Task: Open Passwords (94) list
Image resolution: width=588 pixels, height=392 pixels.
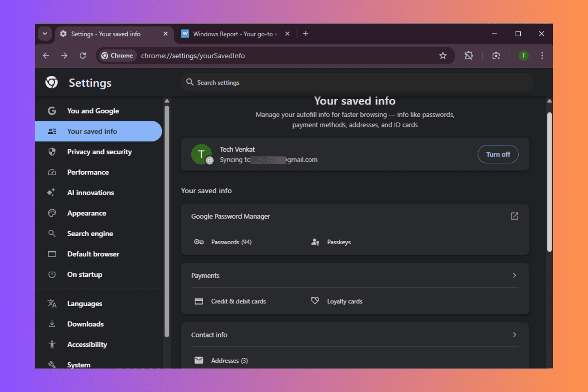Action: coord(231,242)
